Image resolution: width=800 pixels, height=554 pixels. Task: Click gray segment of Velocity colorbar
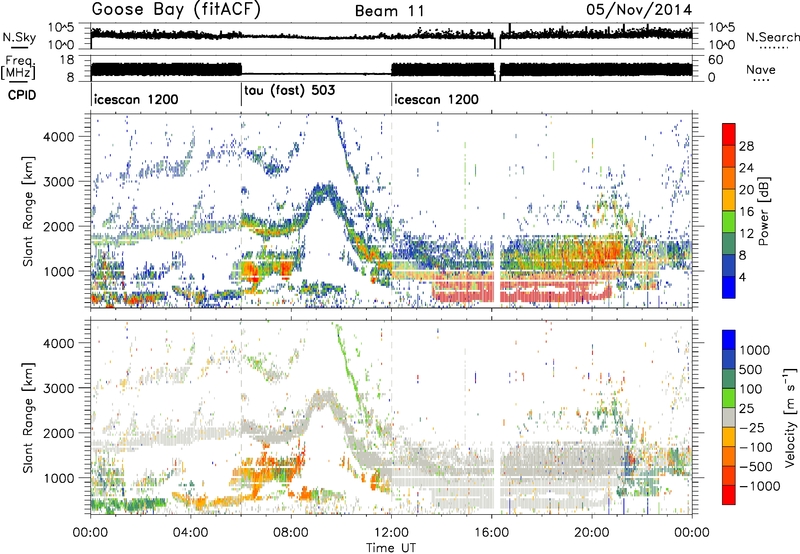click(729, 417)
